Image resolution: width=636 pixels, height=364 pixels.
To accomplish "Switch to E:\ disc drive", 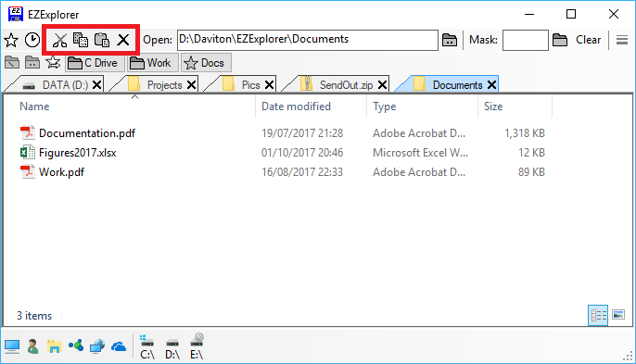I will coord(197,346).
